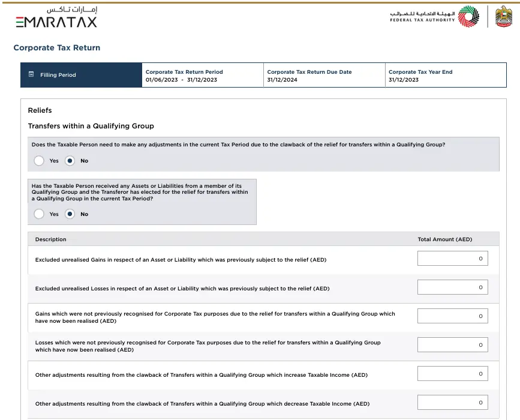Click the Corporate Tax Return Period cell
The image size is (520, 420).
click(x=202, y=76)
